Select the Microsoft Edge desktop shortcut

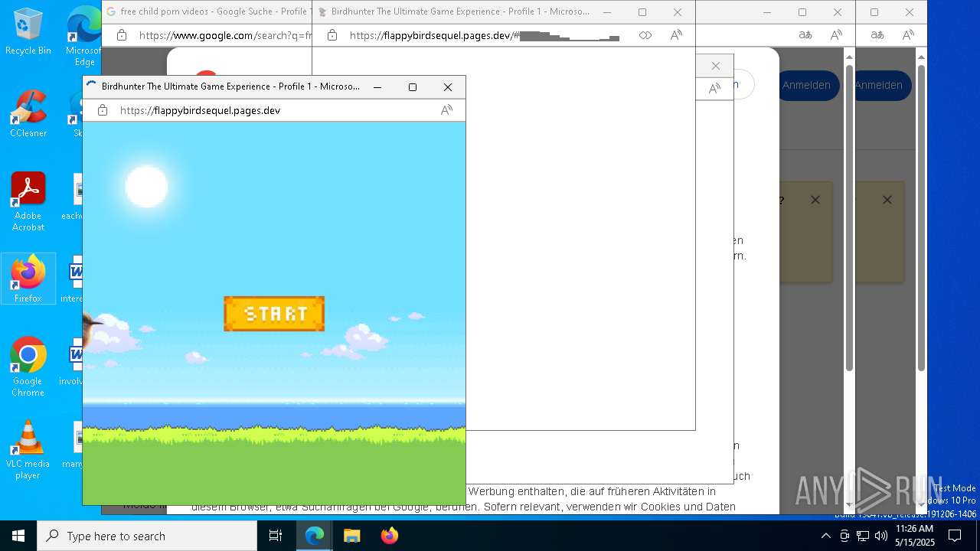coord(84,35)
